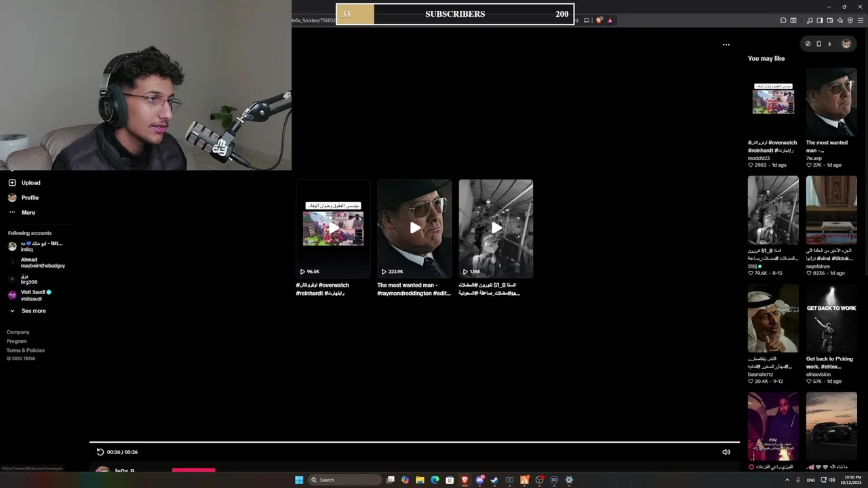Open the Brave wallet icon
The width and height of the screenshot is (868, 488).
click(x=830, y=20)
